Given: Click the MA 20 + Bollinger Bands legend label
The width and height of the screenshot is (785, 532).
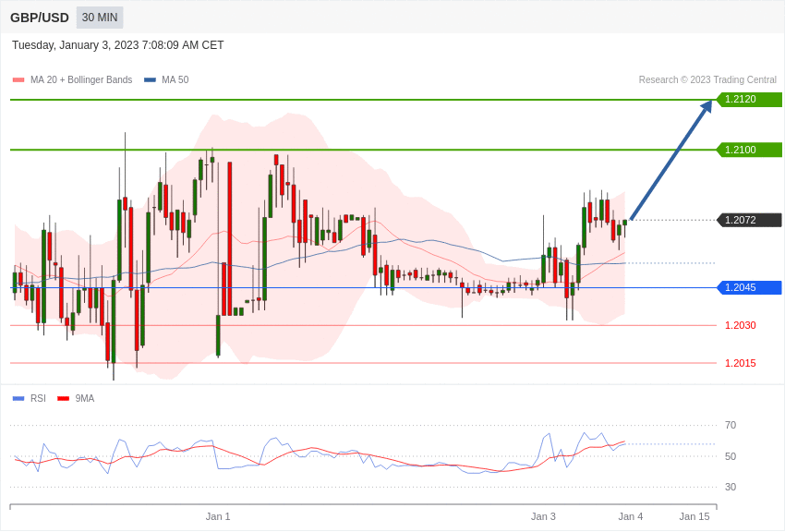Looking at the screenshot, I should click(x=81, y=80).
